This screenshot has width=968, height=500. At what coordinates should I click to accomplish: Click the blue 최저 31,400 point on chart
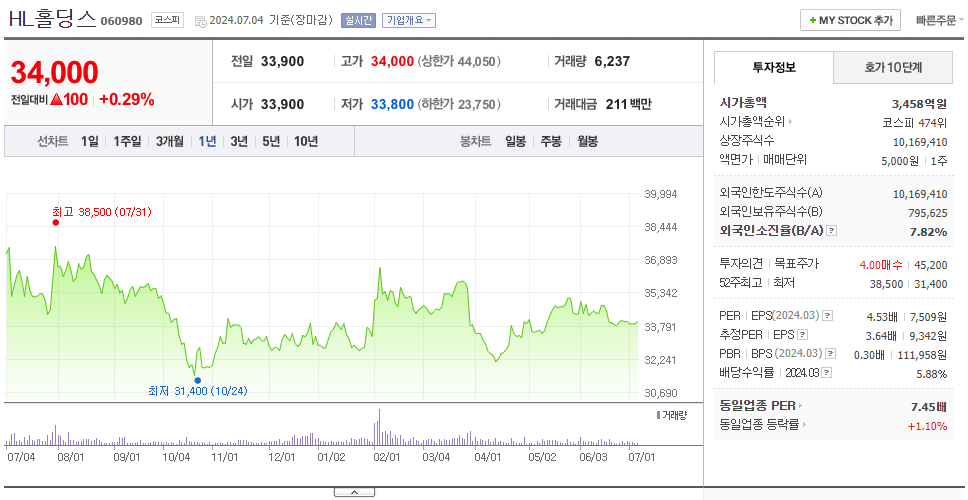pyautogui.click(x=198, y=380)
